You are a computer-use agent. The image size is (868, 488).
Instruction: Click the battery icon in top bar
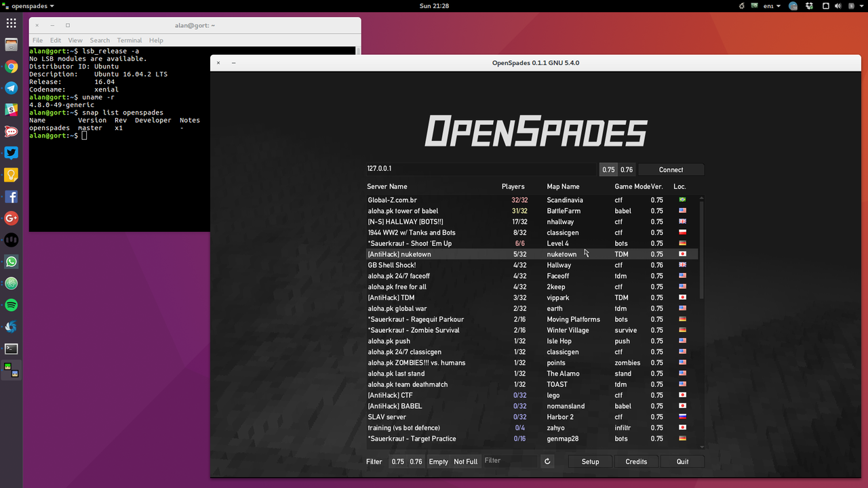point(852,6)
